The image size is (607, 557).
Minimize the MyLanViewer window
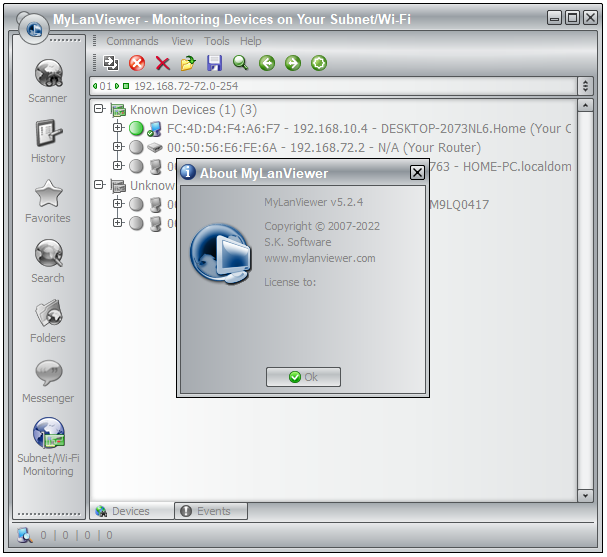pos(554,18)
